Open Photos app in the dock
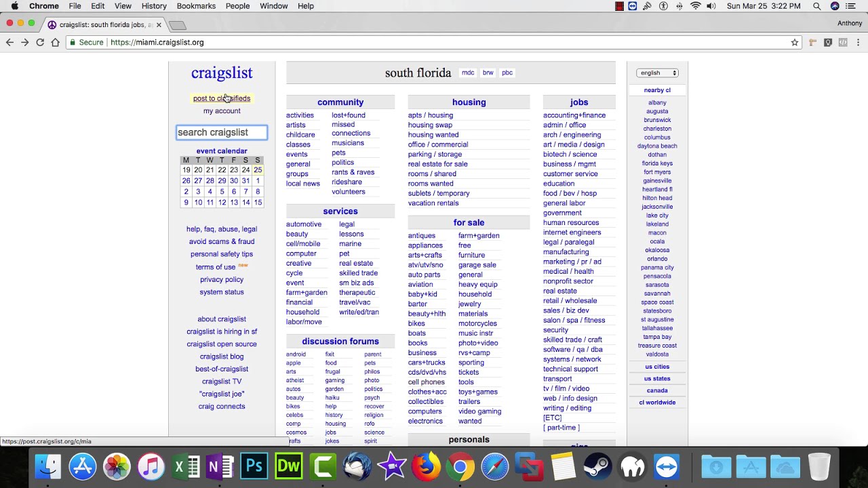 point(117,467)
